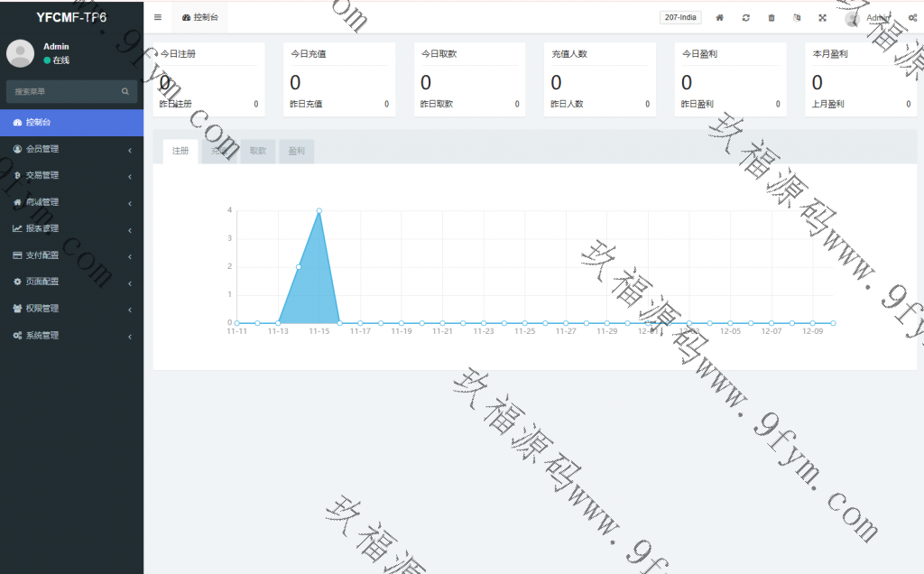
Task: Click the 207-India button
Action: [680, 17]
